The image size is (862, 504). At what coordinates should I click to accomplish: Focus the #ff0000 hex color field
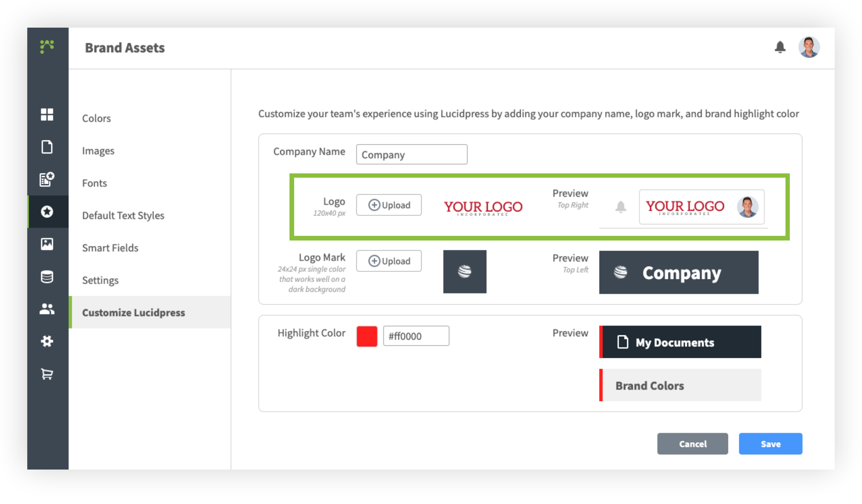coord(416,336)
